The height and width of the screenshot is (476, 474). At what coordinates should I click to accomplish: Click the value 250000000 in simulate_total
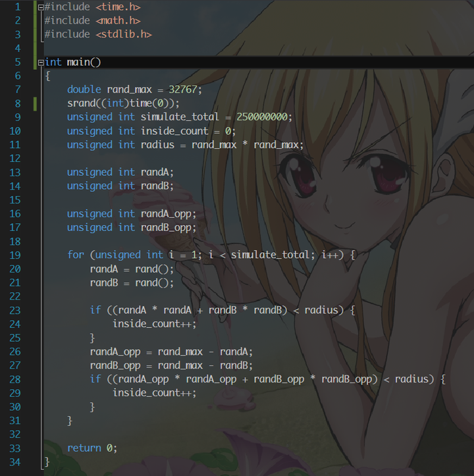point(263,117)
